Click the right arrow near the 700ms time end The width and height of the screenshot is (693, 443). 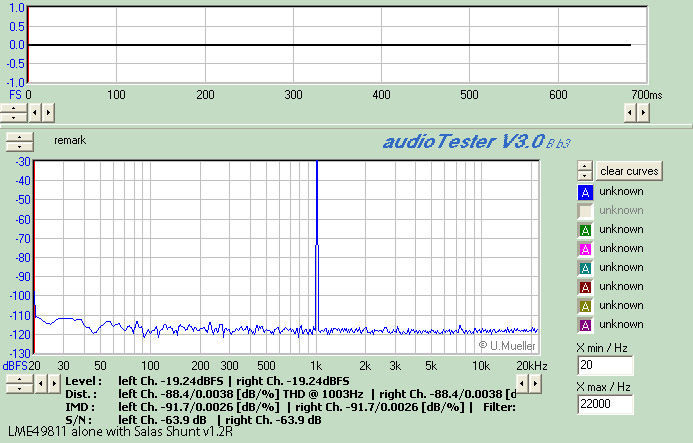click(x=643, y=113)
